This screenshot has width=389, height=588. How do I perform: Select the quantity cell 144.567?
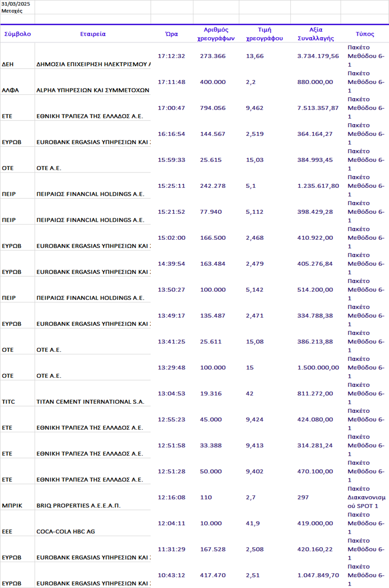(213, 133)
